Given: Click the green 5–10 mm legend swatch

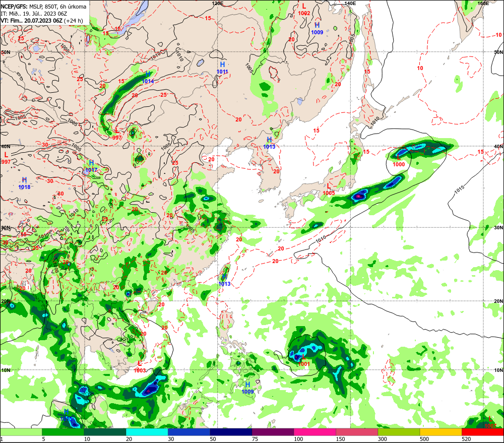Looking at the screenshot, I should [63, 432].
